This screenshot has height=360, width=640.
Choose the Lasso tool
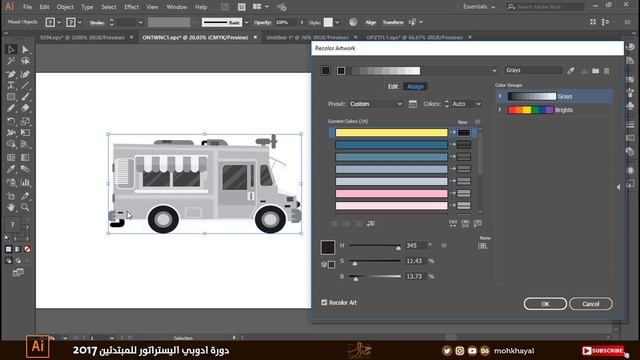pyautogui.click(x=25, y=61)
